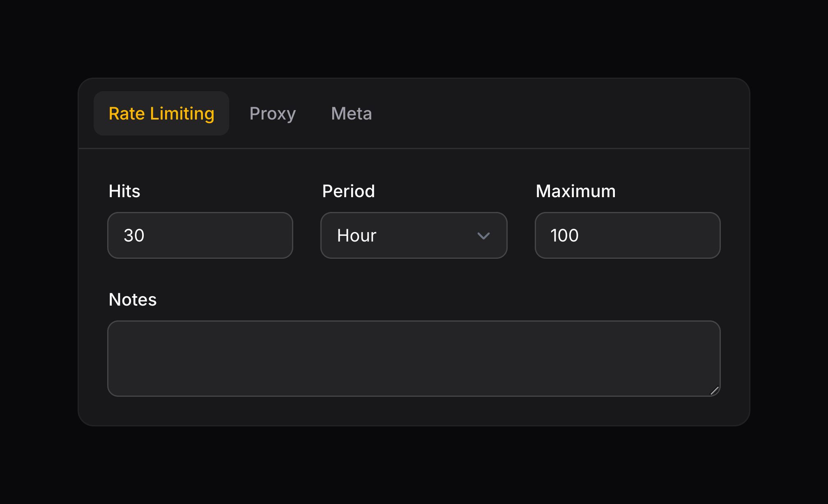Viewport: 828px width, 504px height.
Task: Click the horizontal divider below the tabs
Action: (414, 148)
